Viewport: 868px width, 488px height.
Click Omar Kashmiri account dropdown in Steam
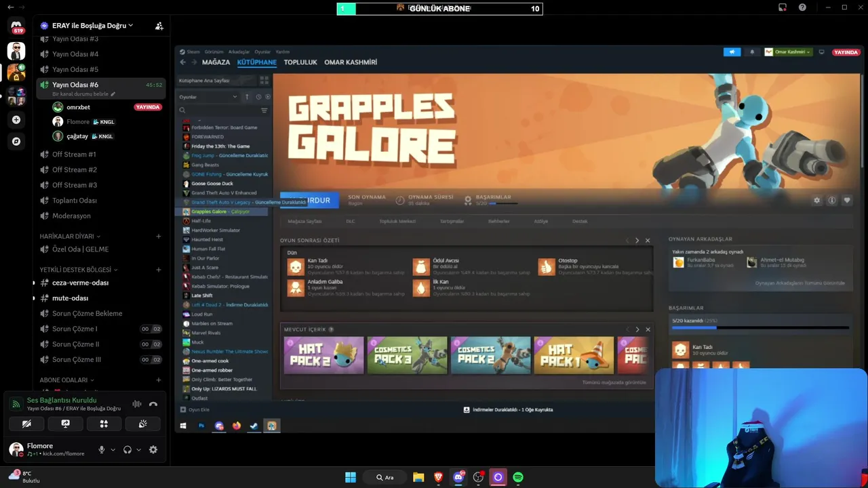click(787, 52)
